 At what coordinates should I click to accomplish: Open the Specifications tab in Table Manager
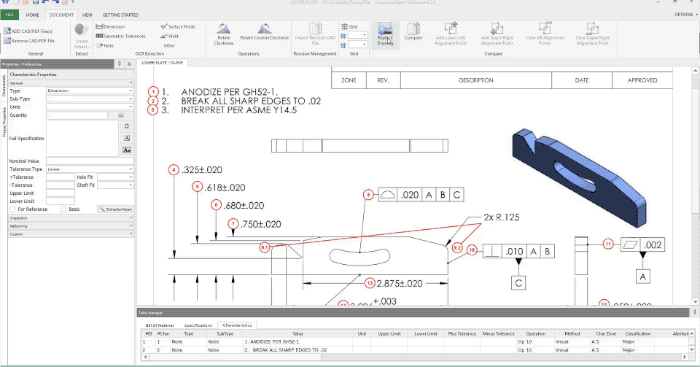click(x=198, y=325)
